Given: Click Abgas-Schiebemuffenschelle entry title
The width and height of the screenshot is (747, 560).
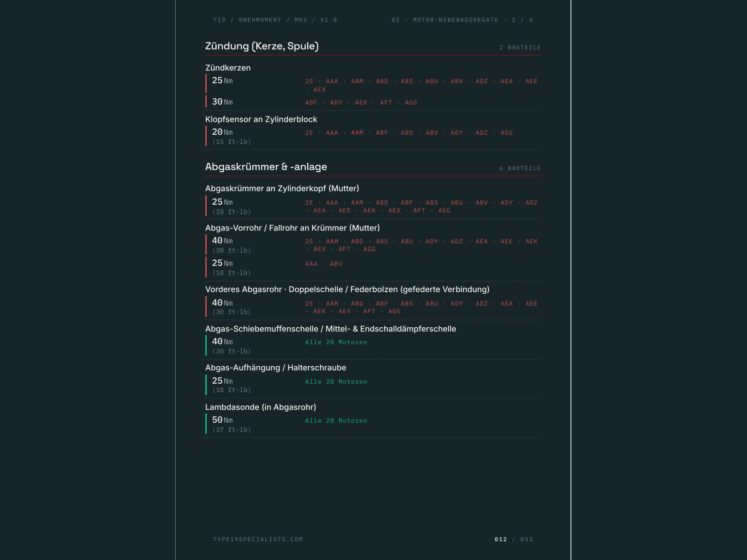Looking at the screenshot, I should [330, 329].
